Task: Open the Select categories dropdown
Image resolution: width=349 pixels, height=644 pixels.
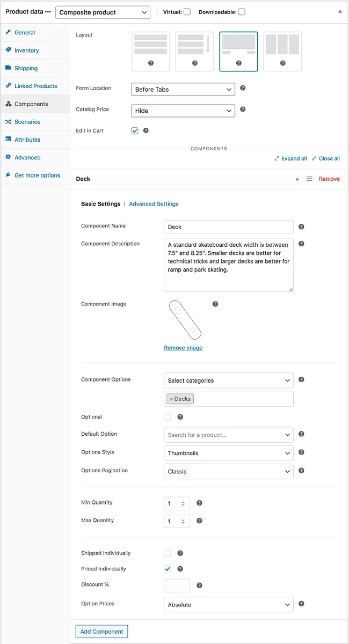Action: tap(229, 380)
